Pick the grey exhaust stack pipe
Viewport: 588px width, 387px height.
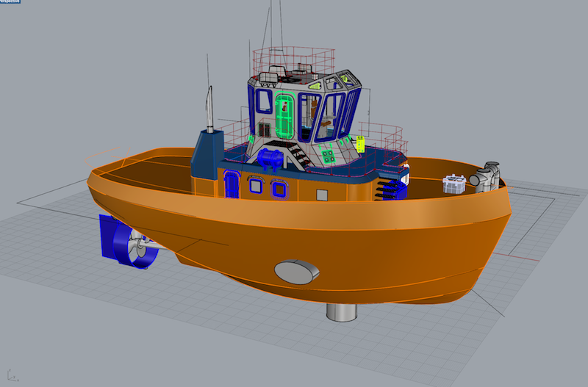(209, 110)
